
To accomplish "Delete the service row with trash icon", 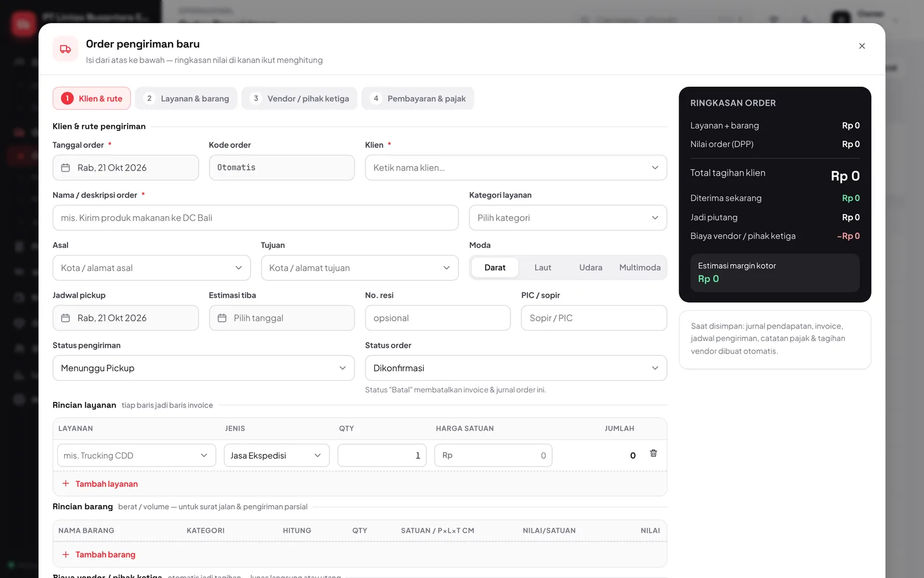I will click(x=653, y=454).
